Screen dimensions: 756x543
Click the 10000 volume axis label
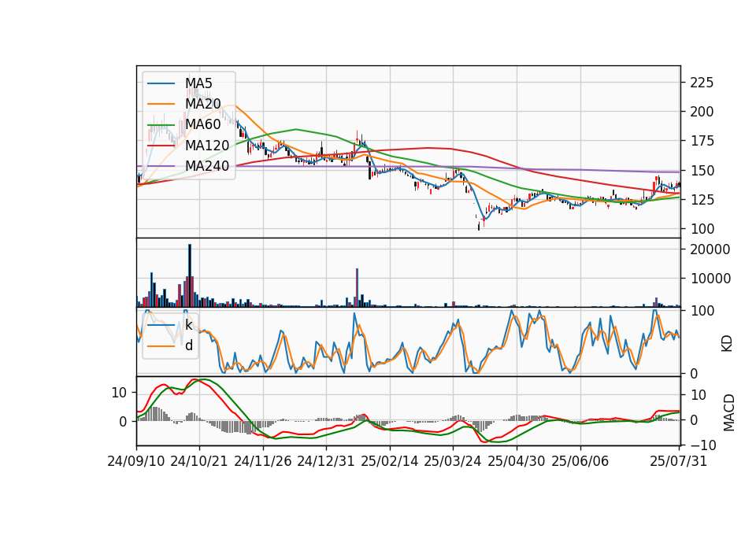pos(710,279)
